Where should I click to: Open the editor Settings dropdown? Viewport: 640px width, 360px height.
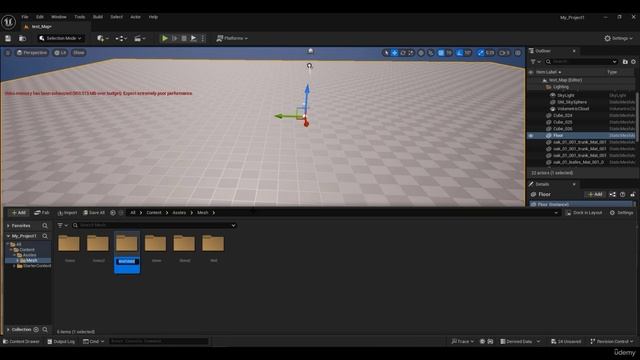[618, 38]
